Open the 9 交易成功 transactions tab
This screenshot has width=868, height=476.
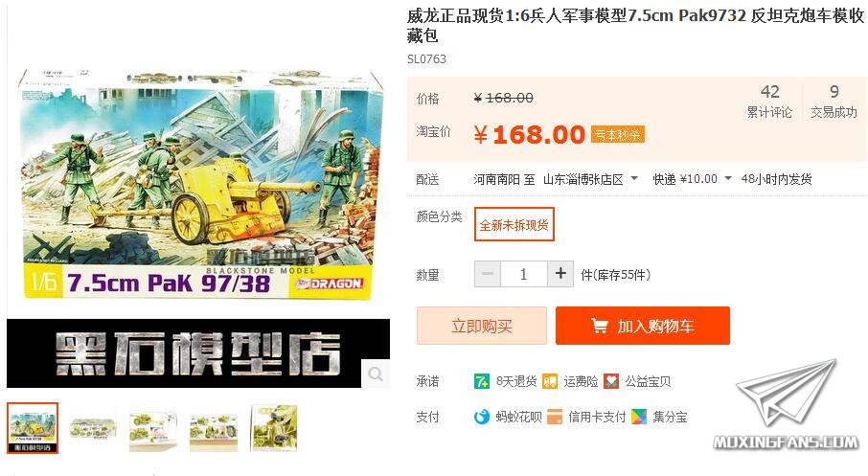coord(834,101)
